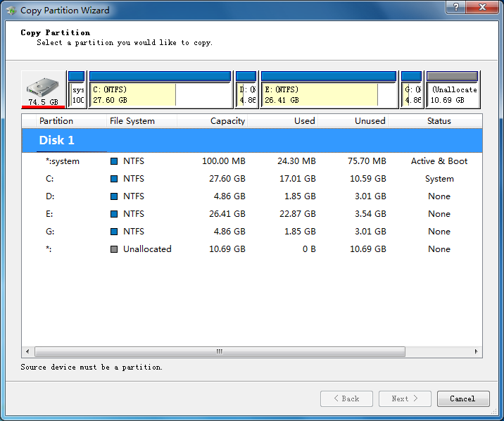Select the Unallocated 10.69 GB block

[453, 89]
